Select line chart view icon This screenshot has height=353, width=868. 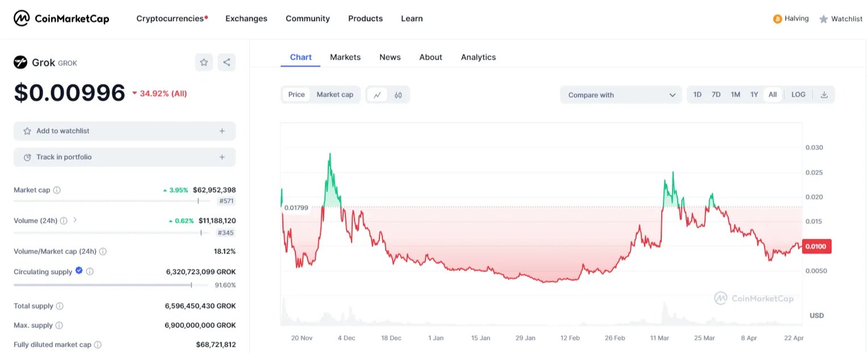point(377,95)
